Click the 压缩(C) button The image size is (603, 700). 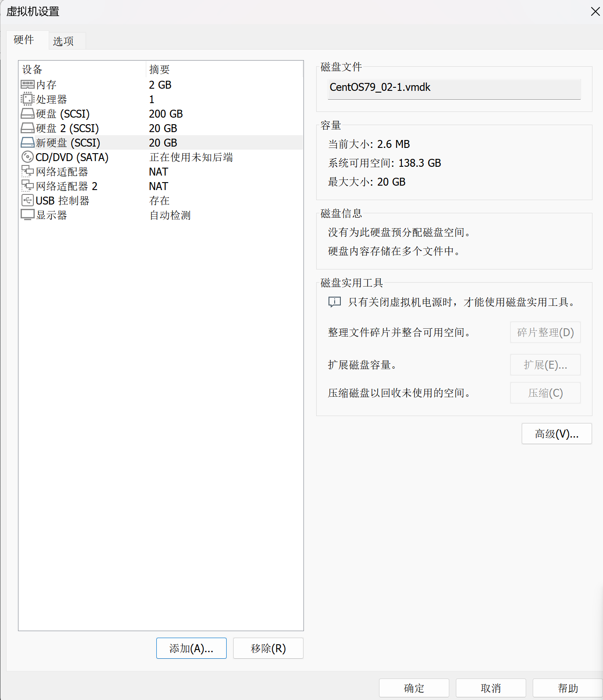(545, 393)
